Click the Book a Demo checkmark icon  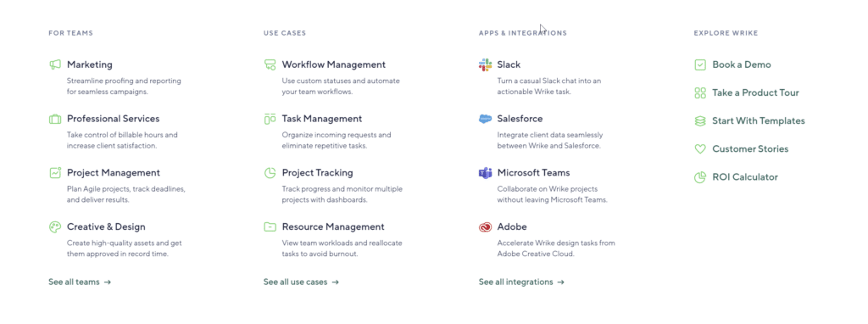coord(700,64)
